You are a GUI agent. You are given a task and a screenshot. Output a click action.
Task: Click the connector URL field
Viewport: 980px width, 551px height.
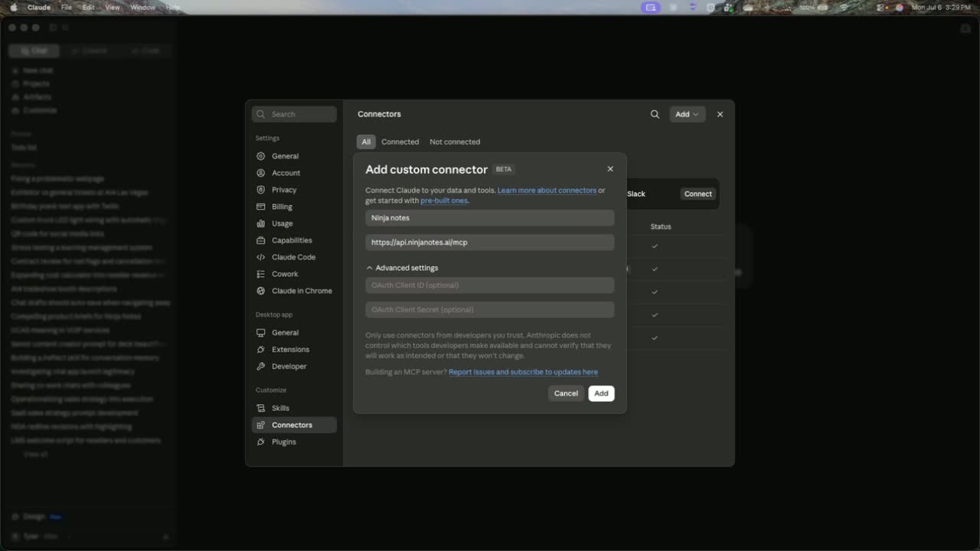[490, 243]
